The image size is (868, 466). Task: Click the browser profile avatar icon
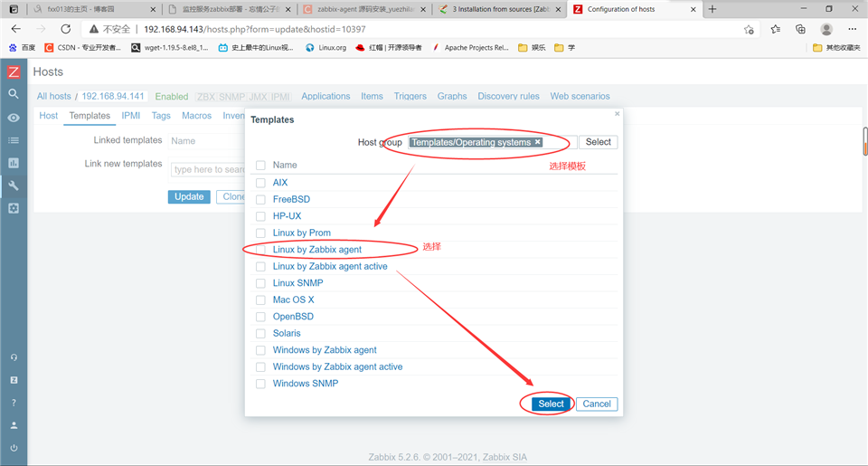point(826,29)
